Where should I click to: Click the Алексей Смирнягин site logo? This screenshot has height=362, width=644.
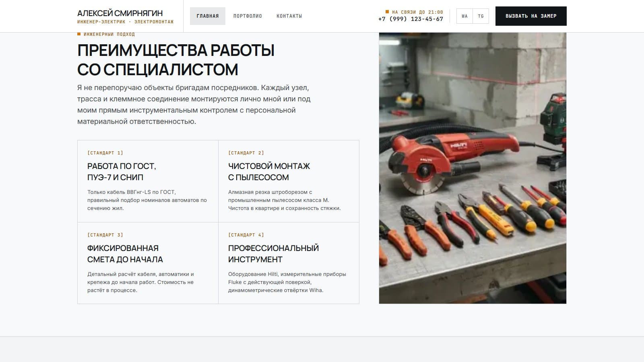[120, 13]
